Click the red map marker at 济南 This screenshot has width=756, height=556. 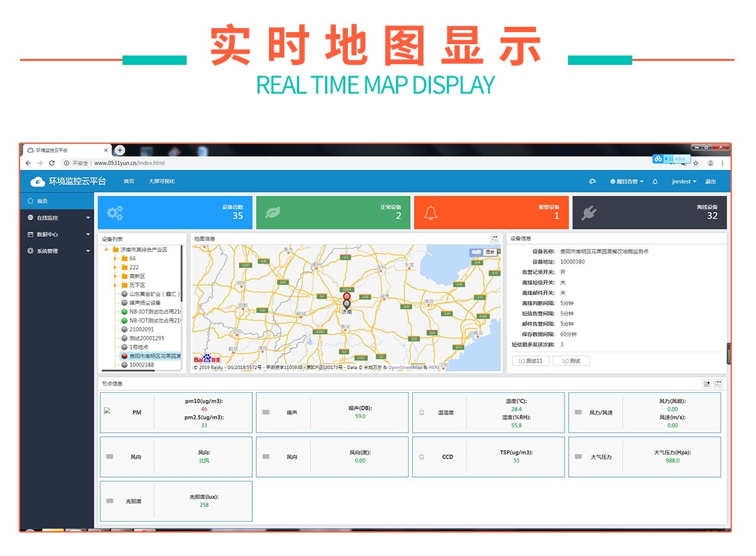(x=347, y=297)
